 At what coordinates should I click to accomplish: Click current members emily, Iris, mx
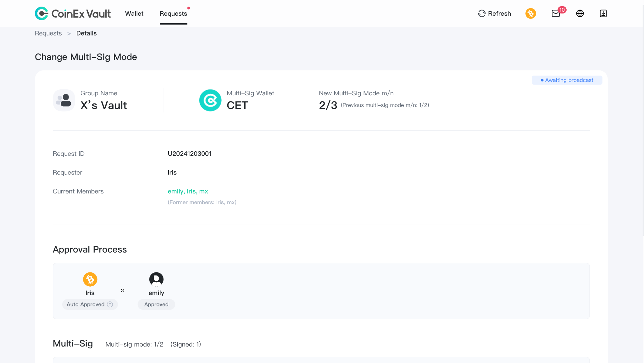[x=188, y=191]
